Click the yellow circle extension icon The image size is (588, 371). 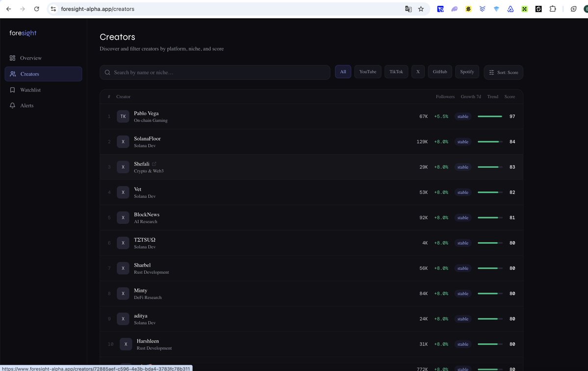[468, 9]
